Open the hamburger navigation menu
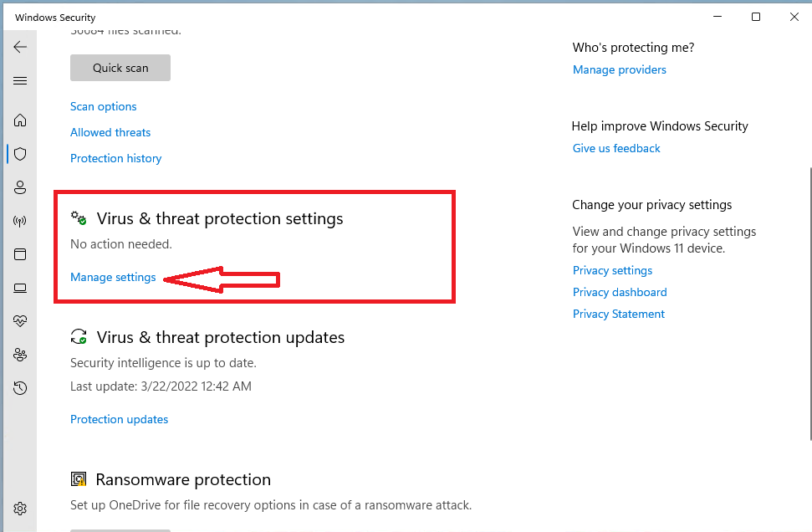The width and height of the screenshot is (812, 532). click(20, 81)
